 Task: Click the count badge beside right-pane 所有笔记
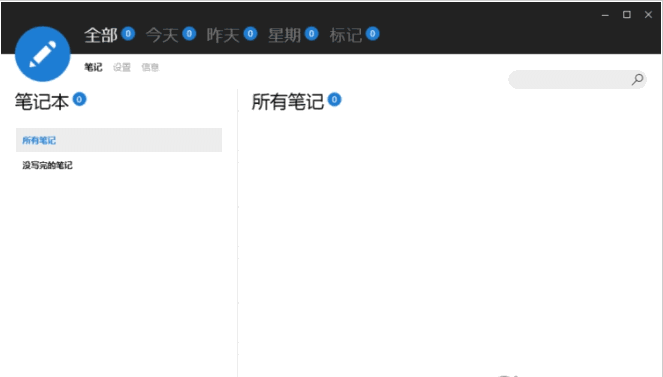tap(334, 99)
